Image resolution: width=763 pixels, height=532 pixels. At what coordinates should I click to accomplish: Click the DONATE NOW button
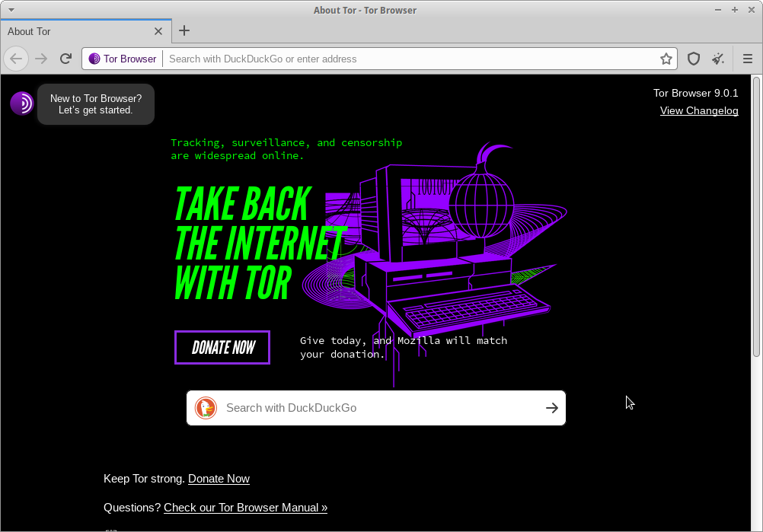(222, 347)
